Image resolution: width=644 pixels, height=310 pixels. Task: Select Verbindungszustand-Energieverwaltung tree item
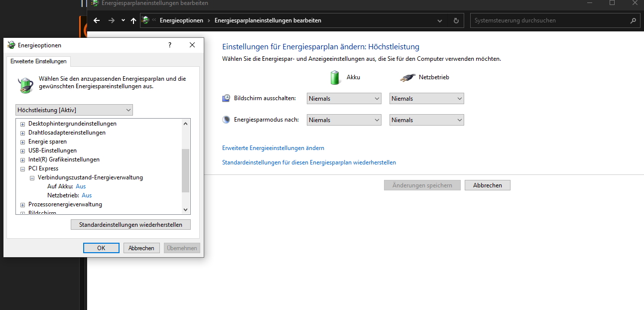(90, 177)
